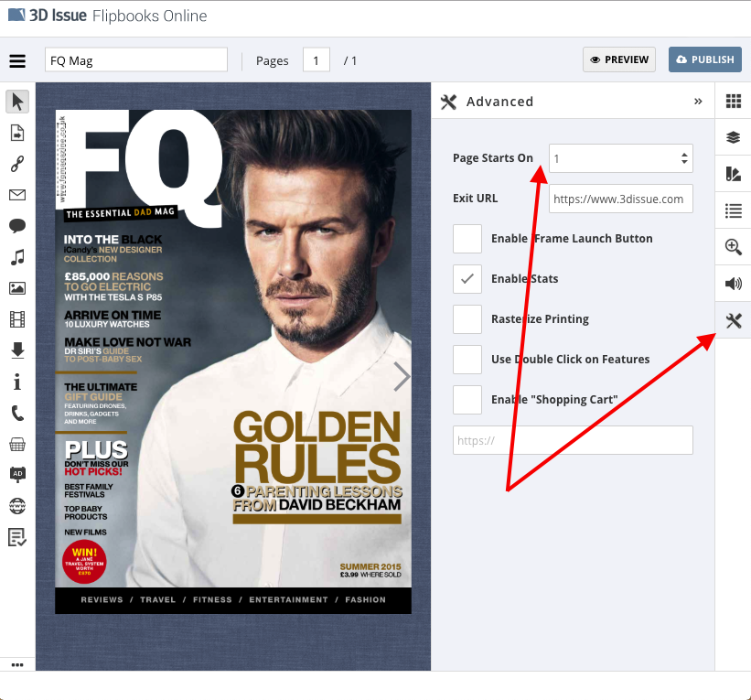The width and height of the screenshot is (751, 700).
Task: Click the Exit URL input field
Action: (x=620, y=199)
